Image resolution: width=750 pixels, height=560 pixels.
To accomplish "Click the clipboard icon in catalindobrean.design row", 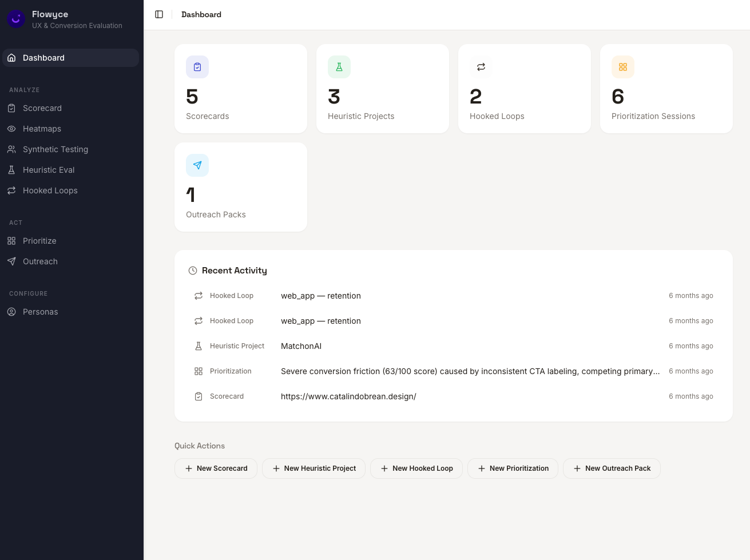I will 199,396.
